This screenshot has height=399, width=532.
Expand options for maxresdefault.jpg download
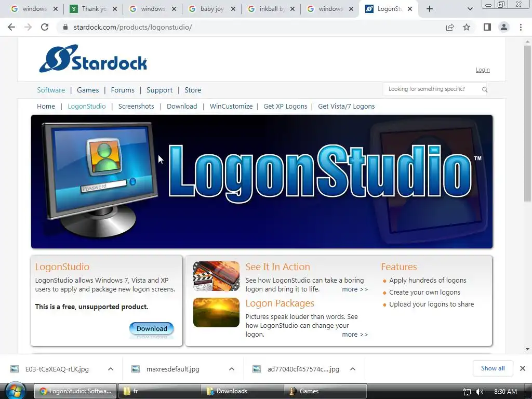[231, 369]
